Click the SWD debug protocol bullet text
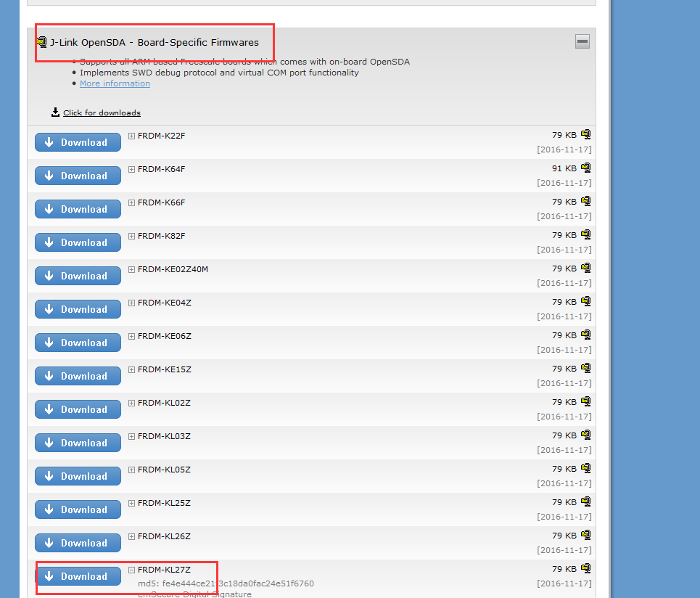The height and width of the screenshot is (598, 700). click(219, 73)
